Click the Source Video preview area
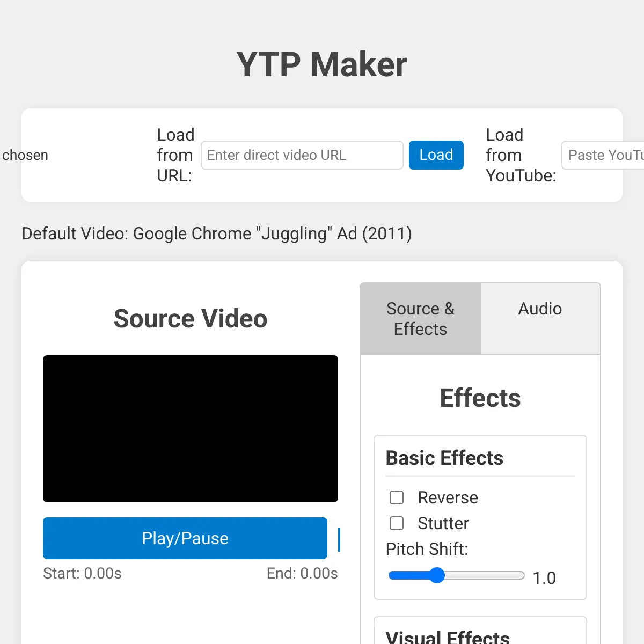This screenshot has width=644, height=644. [191, 428]
